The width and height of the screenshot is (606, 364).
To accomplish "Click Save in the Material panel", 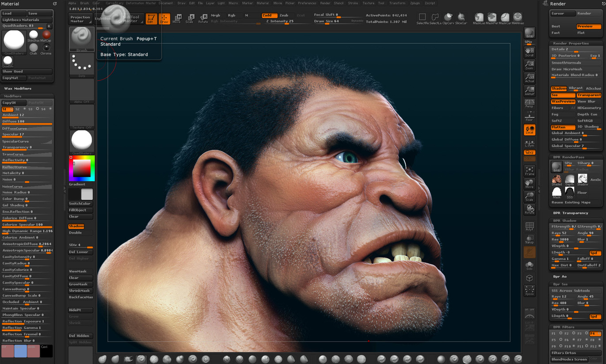I will point(40,13).
